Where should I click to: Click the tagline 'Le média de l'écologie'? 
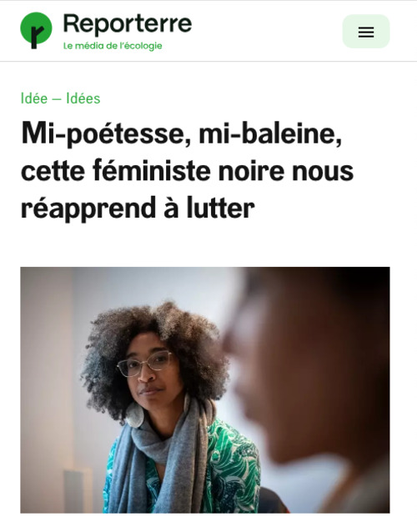(113, 46)
